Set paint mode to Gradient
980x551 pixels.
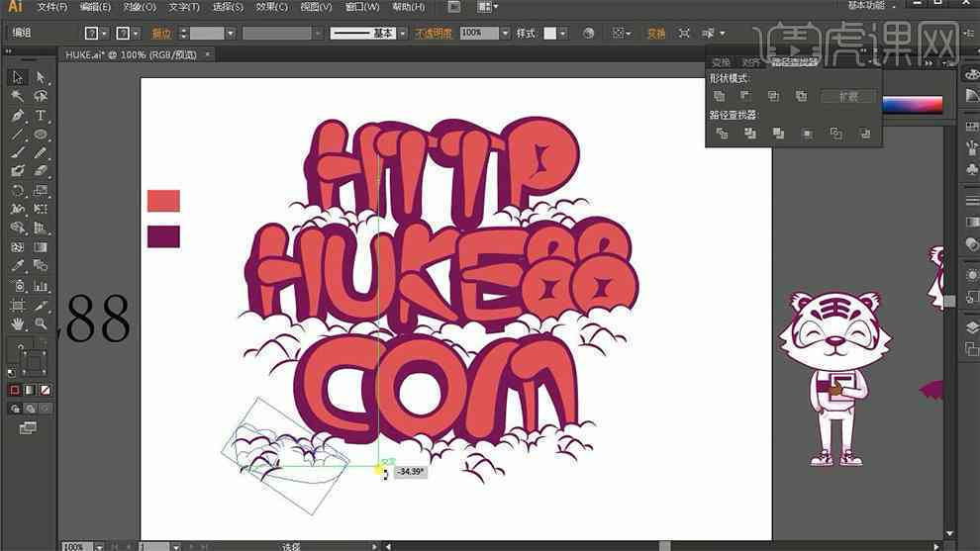30,390
